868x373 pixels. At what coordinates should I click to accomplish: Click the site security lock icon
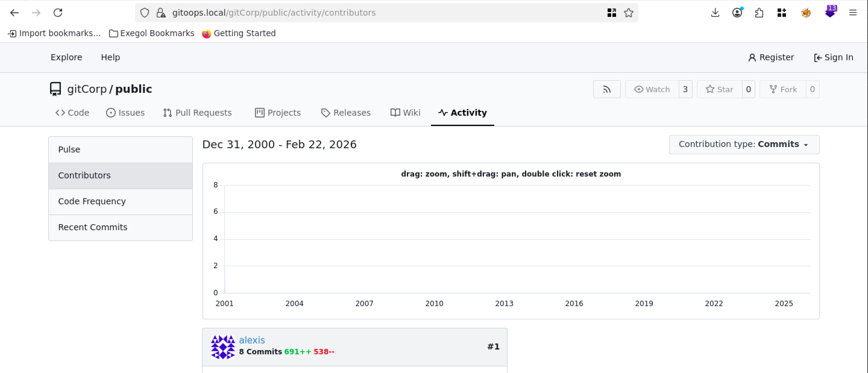(161, 13)
